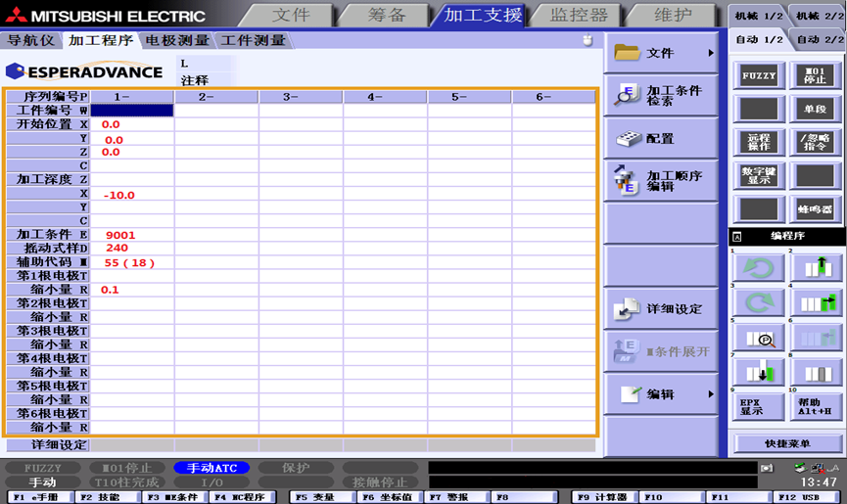The width and height of the screenshot is (847, 504).
Task: Click the green down-arrow column icon
Action: pos(759,373)
